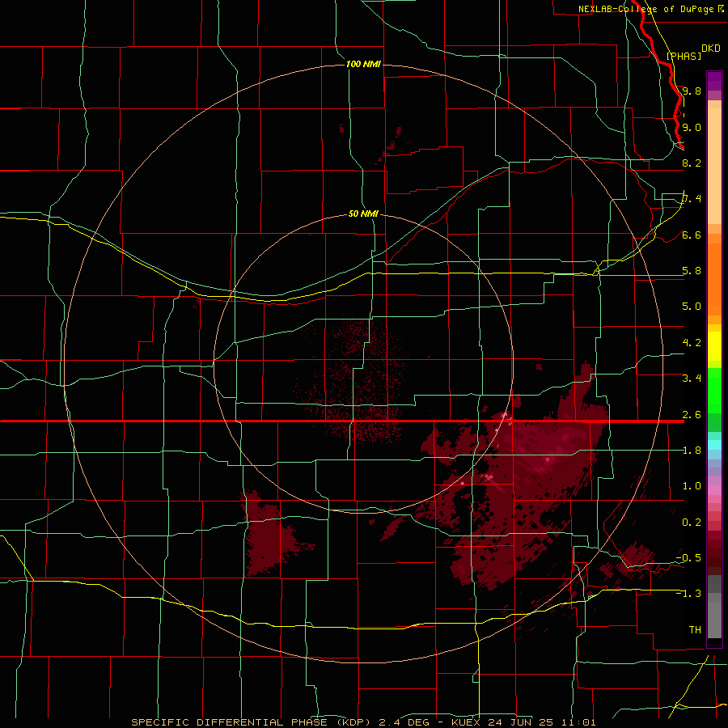The height and width of the screenshot is (728, 728).
Task: Click the 9.0 value on the color scale
Action: [692, 127]
